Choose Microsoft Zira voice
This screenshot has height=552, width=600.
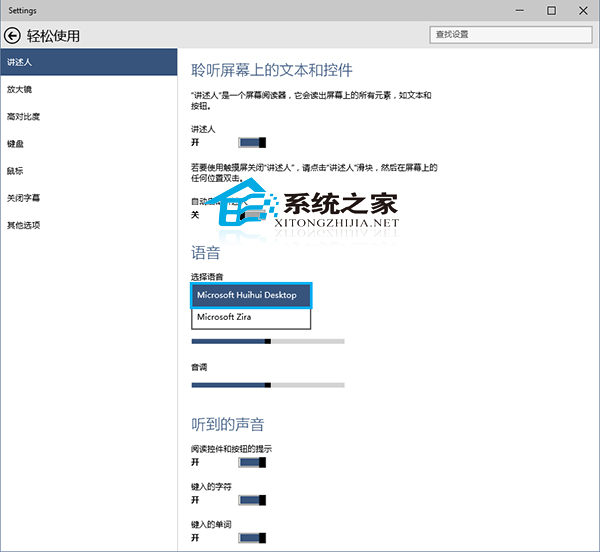tap(251, 318)
